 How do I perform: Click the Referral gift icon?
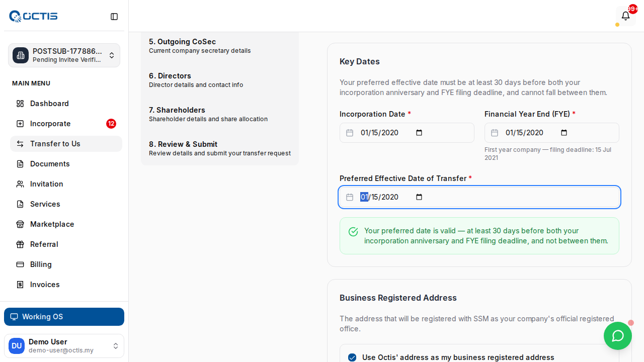click(x=20, y=244)
